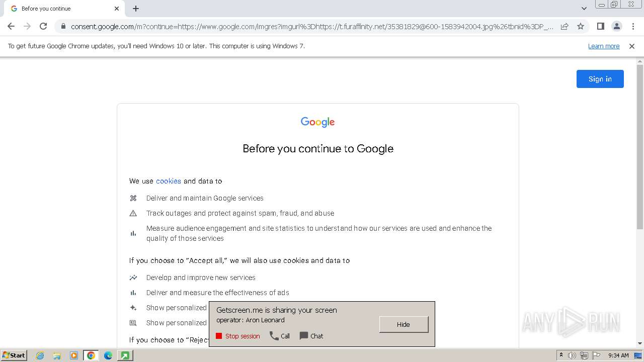Click the Track outages warning icon

point(133,213)
